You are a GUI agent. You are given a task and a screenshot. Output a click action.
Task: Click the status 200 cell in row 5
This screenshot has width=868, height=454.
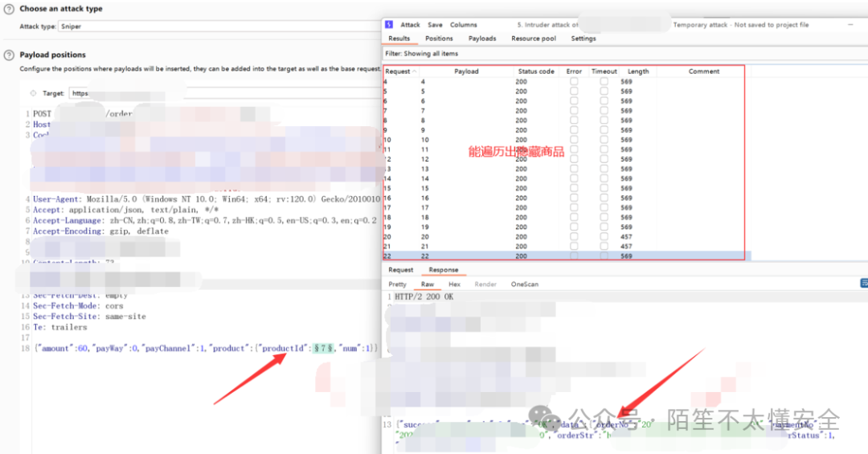coord(521,92)
